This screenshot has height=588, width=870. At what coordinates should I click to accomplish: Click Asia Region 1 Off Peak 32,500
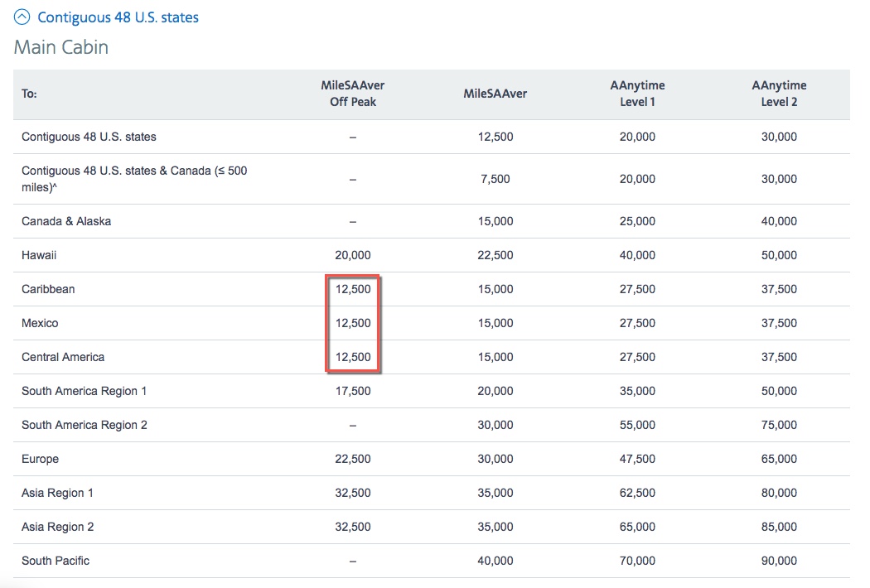click(353, 493)
